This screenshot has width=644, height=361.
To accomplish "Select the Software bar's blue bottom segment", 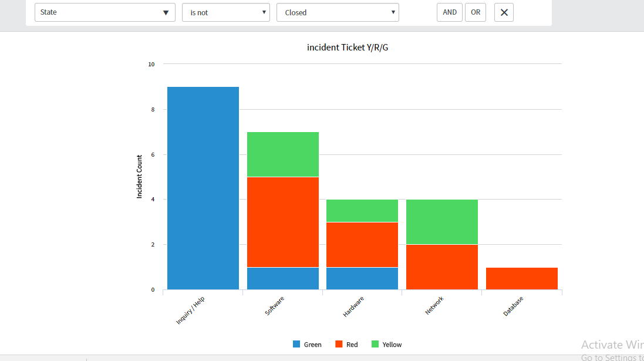I will 283,278.
